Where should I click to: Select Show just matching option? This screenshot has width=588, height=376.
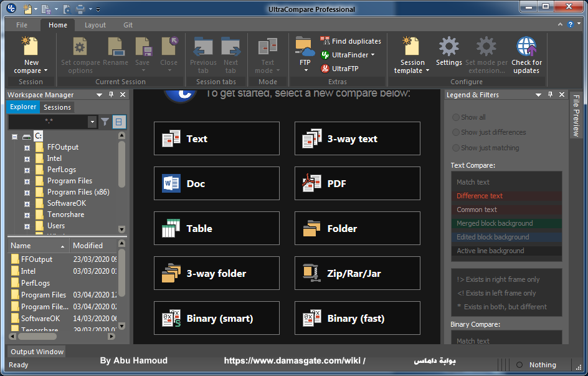[455, 148]
